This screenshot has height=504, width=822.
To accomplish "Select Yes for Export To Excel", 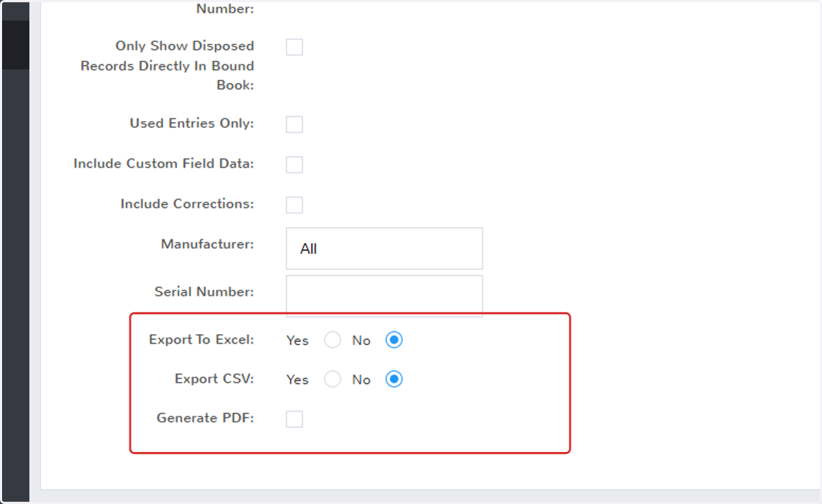I will click(332, 340).
